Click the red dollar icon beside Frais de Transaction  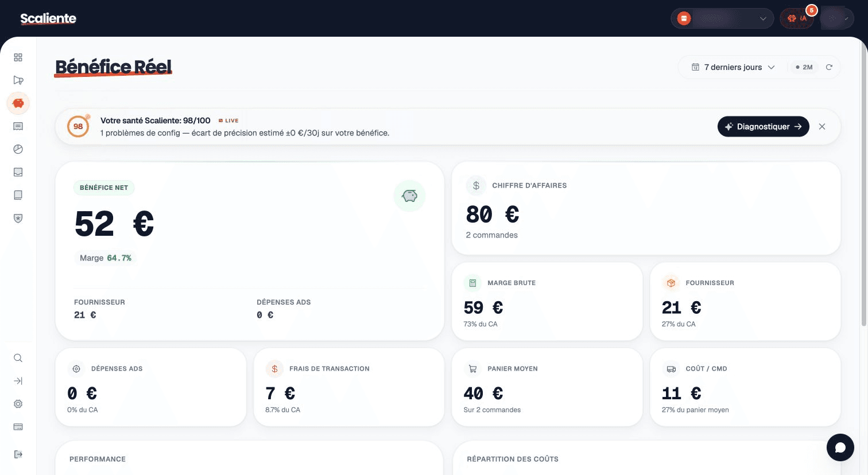point(274,369)
